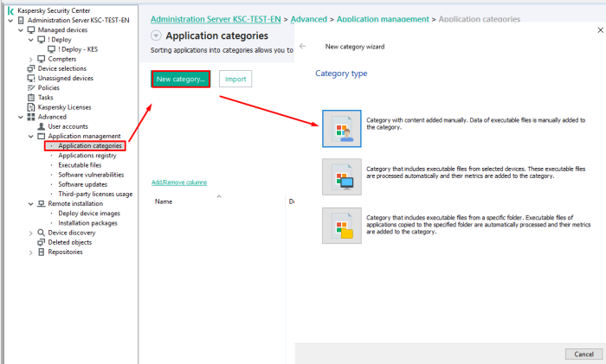The image size is (606, 364).
Task: Click the Kaspersky Security Center logo icon
Action: pyautogui.click(x=10, y=11)
